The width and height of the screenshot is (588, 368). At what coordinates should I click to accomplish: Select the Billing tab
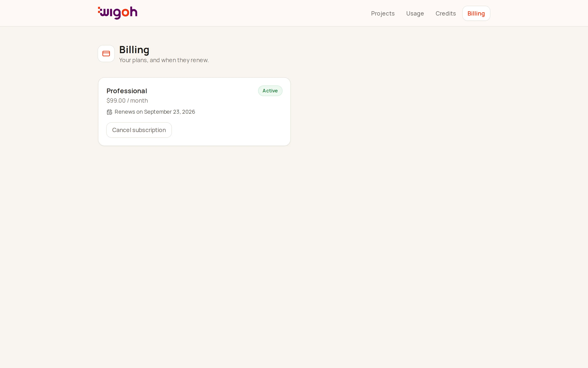pos(476,13)
